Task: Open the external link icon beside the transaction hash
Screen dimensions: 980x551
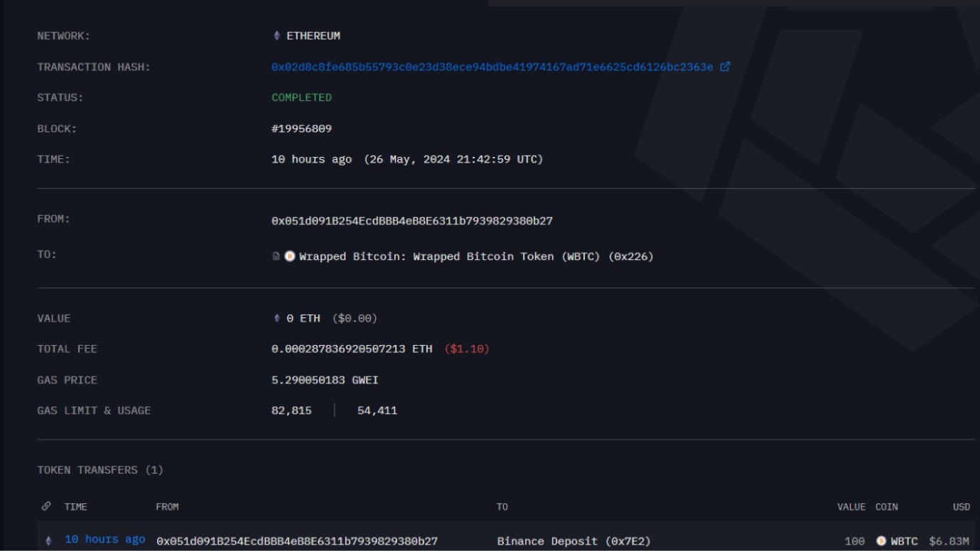Action: click(725, 67)
